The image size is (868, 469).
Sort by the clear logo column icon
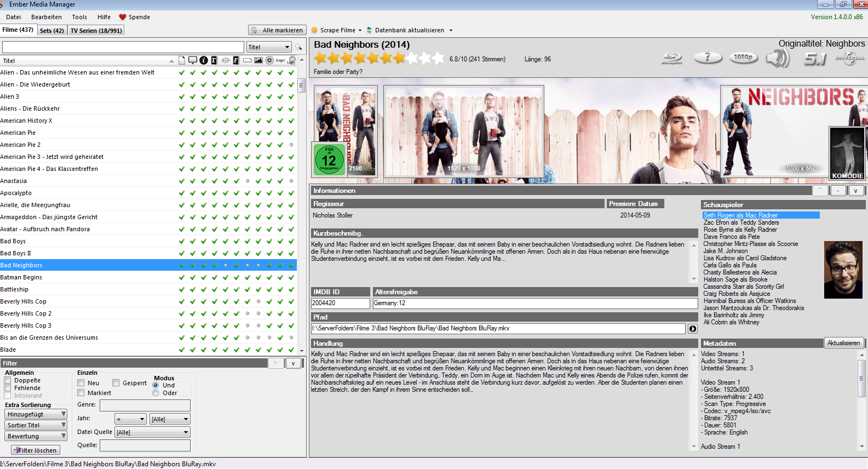coord(292,60)
